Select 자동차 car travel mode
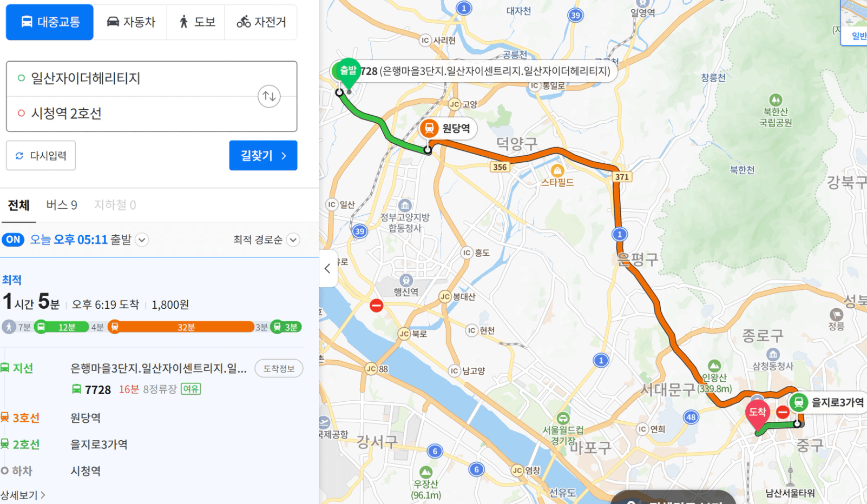Screen dimensions: 867x504 pyautogui.click(x=130, y=22)
